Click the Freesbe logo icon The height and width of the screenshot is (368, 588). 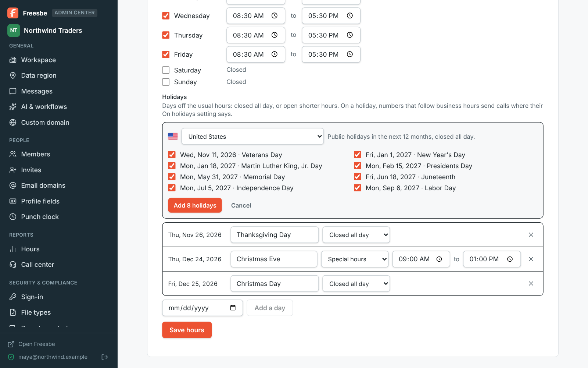tap(13, 13)
